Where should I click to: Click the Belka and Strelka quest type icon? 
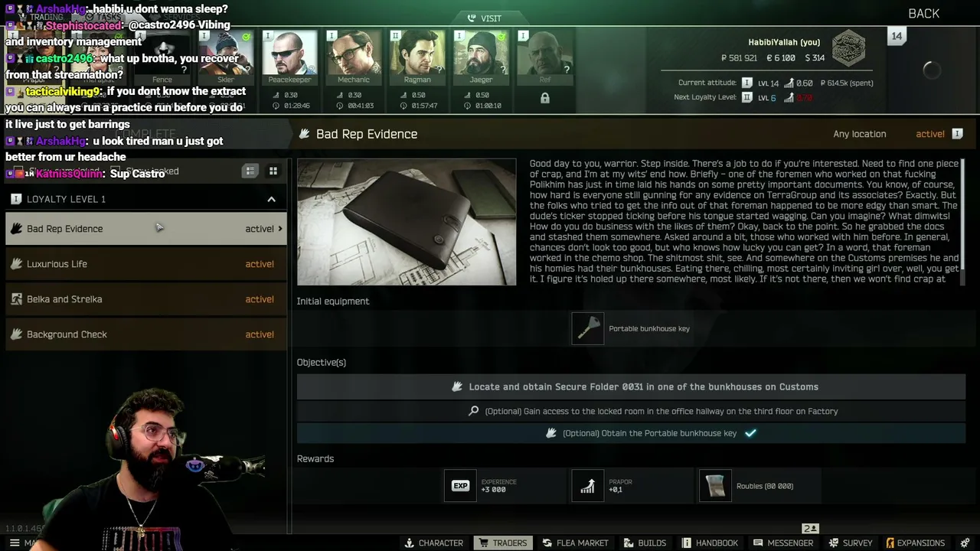point(16,299)
